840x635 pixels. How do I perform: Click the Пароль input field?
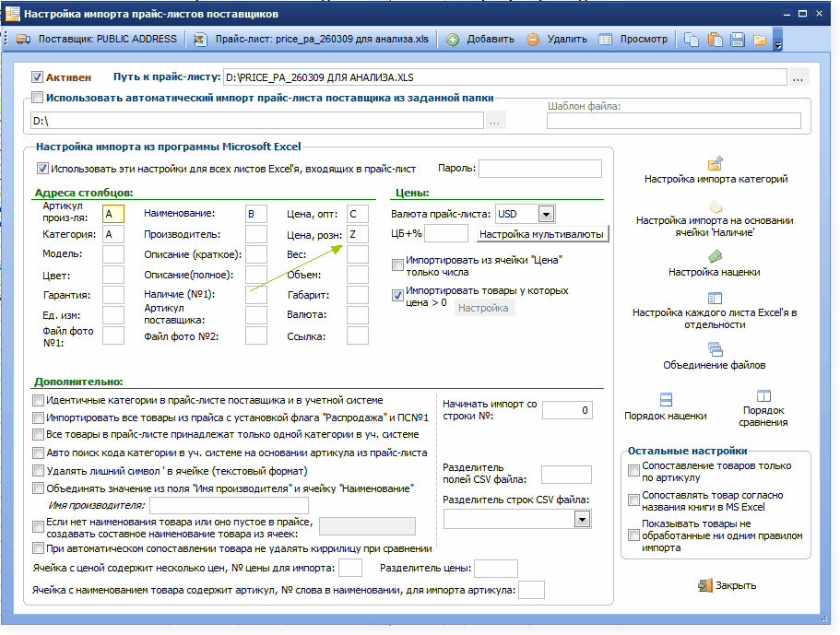(540, 169)
